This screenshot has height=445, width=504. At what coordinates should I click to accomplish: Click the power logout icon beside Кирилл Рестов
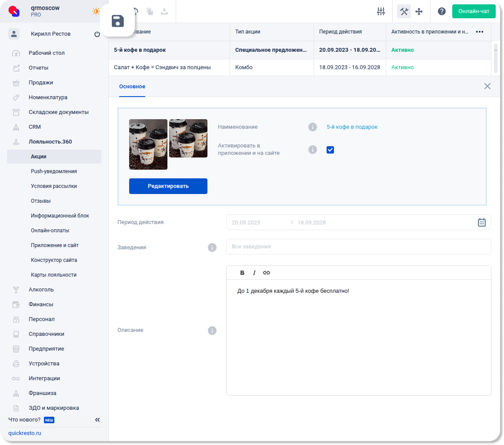pyautogui.click(x=97, y=34)
